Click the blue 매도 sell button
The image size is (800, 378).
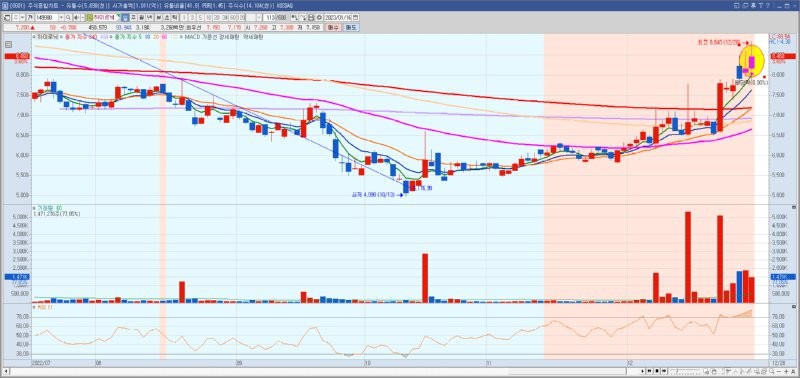tap(352, 28)
